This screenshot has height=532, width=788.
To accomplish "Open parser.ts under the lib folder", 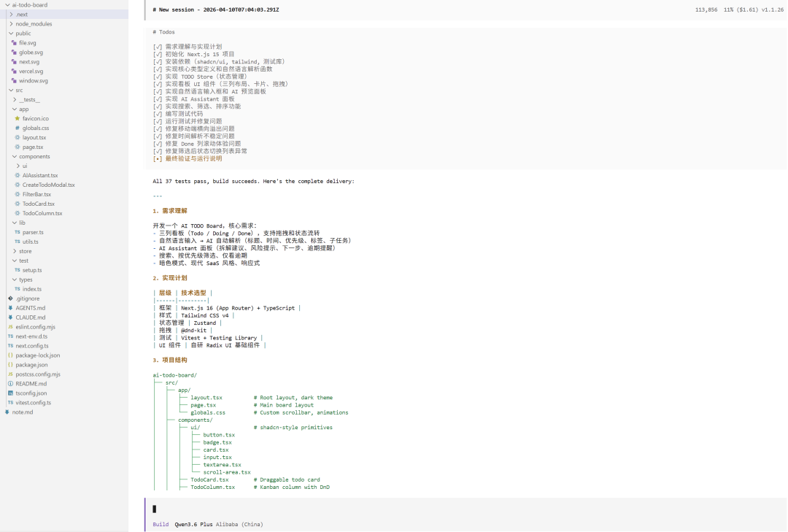I will (33, 232).
